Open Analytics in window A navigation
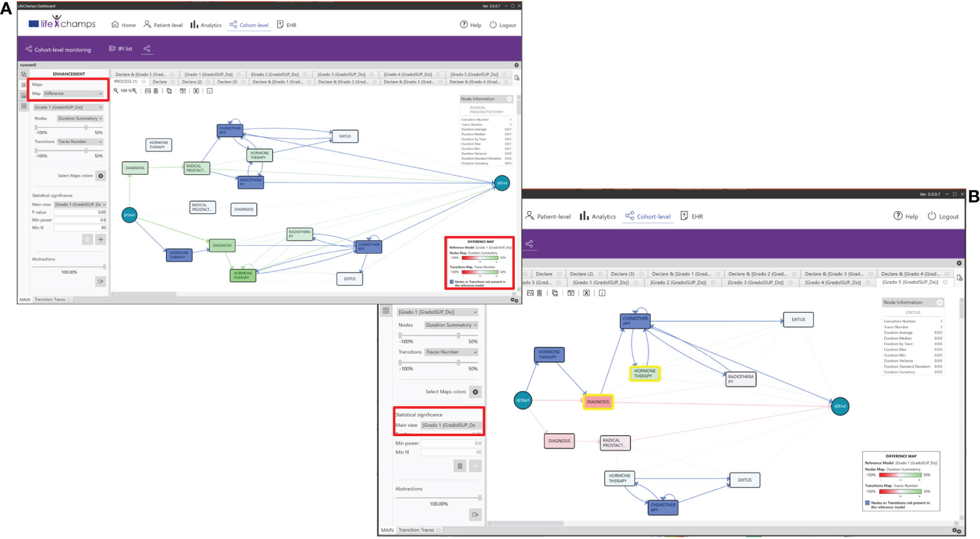980x539 pixels. pos(206,25)
